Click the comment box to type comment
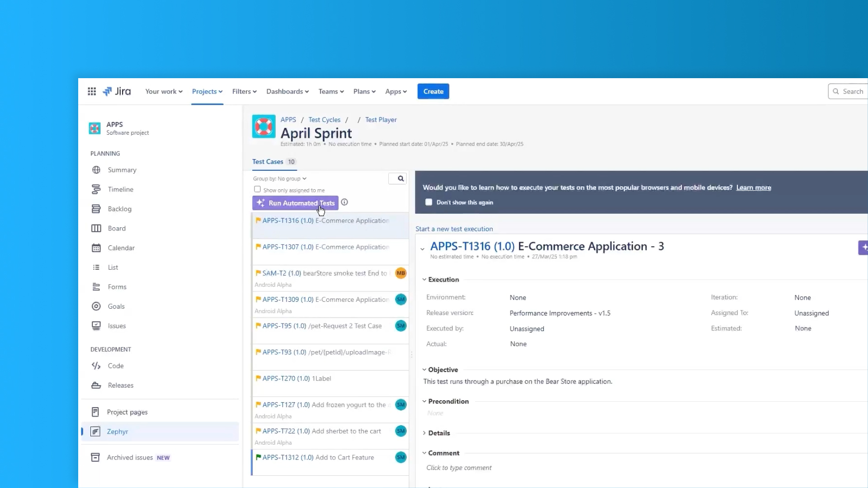868x488 pixels. [459, 468]
